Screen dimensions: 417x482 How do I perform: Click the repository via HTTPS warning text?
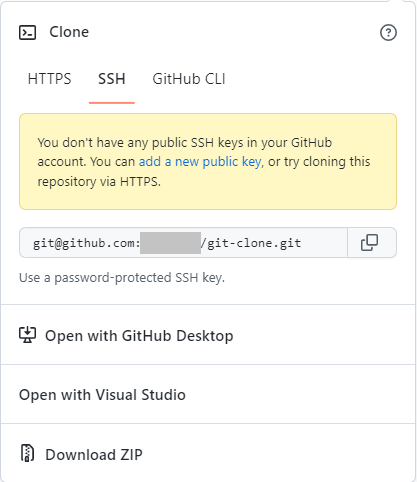click(x=99, y=182)
